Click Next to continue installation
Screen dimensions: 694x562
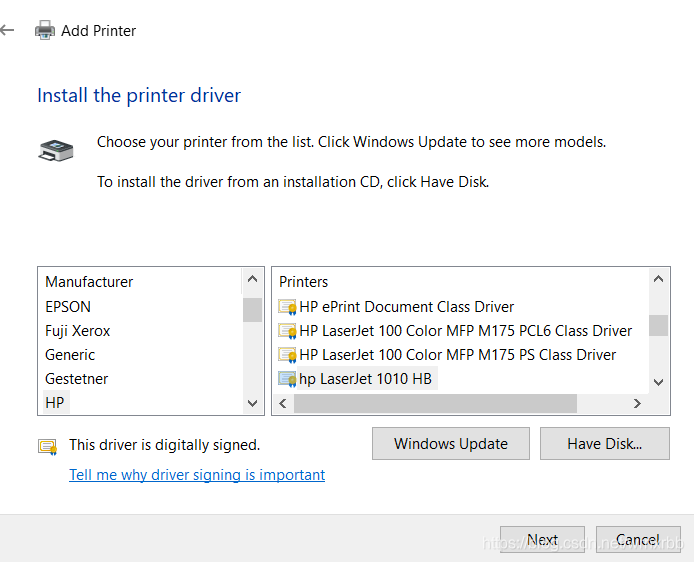pos(542,539)
